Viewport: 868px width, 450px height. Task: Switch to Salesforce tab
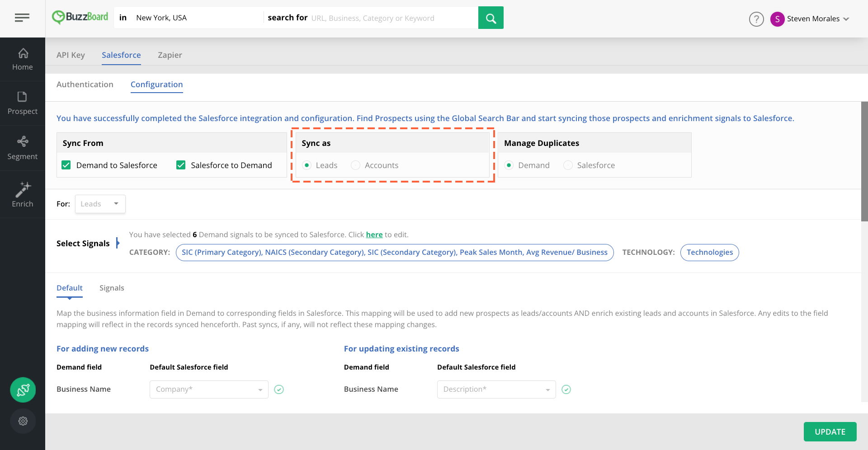[121, 55]
